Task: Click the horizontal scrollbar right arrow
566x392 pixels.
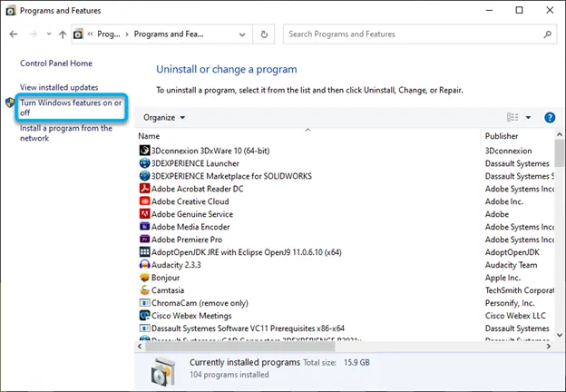Action: 549,346
